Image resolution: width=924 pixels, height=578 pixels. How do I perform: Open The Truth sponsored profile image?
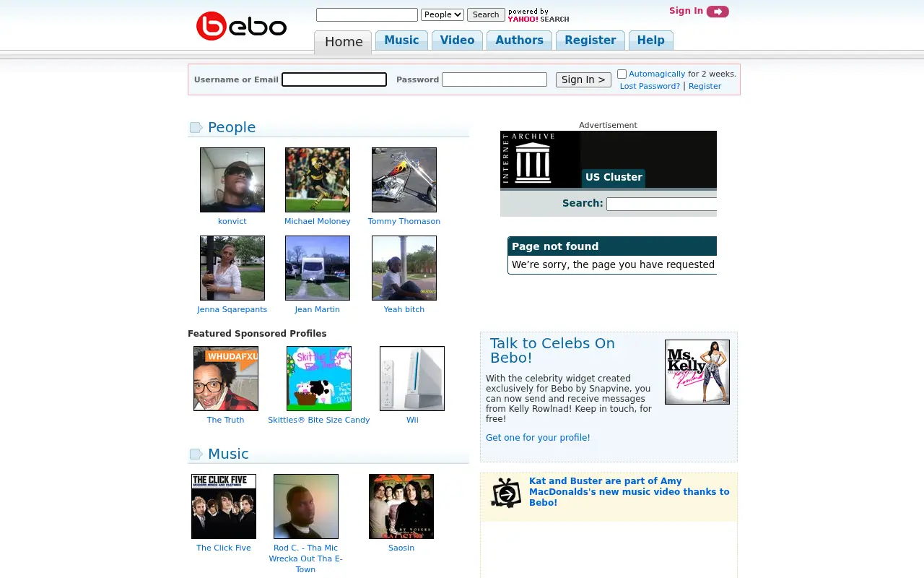click(226, 379)
